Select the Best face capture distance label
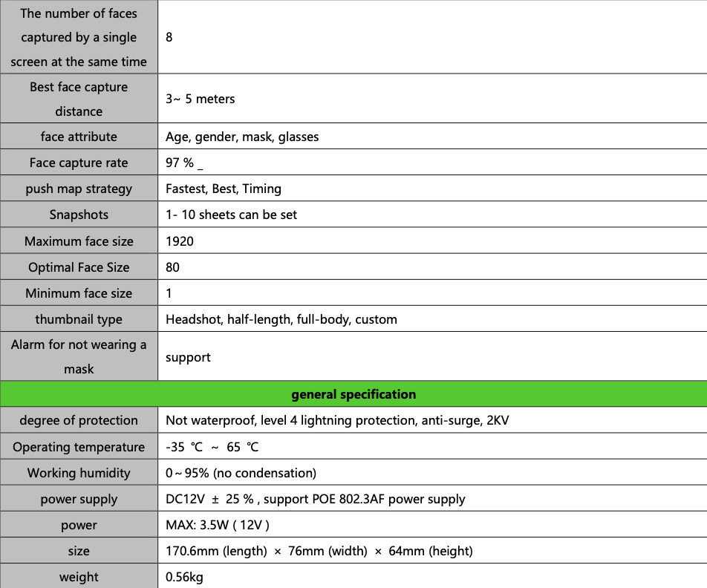Screen dimensions: 707x588 pyautogui.click(x=79, y=99)
